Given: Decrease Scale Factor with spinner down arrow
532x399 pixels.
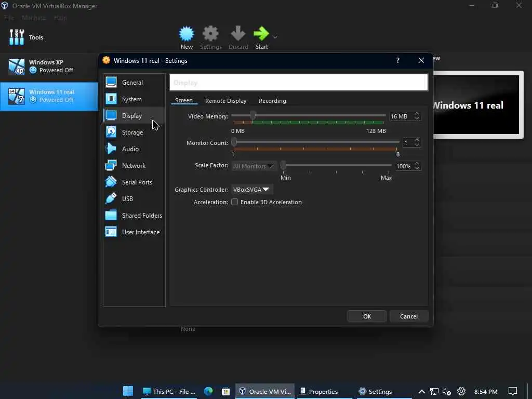Looking at the screenshot, I should [417, 169].
